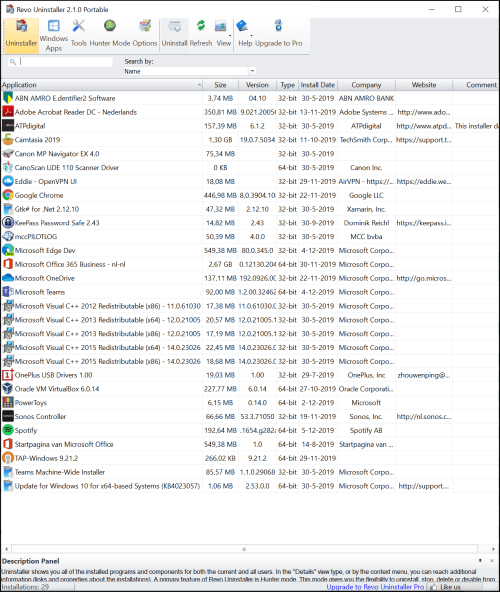The width and height of the screenshot is (500, 592).
Task: Select Camtasia 2019 icon
Action: pyautogui.click(x=8, y=140)
